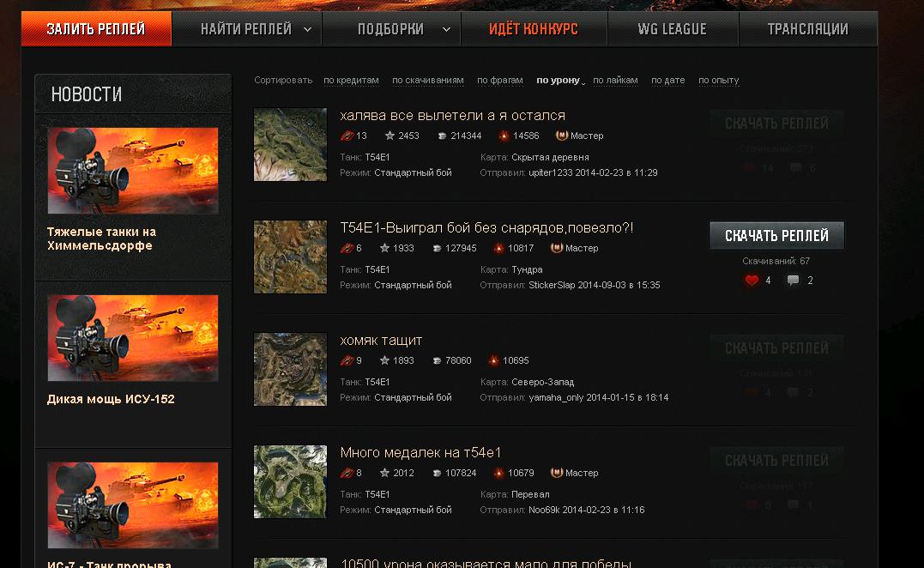Open news 'Дикая мощь ИСУ-152'
Screen dimensions: 924x568
111,399
